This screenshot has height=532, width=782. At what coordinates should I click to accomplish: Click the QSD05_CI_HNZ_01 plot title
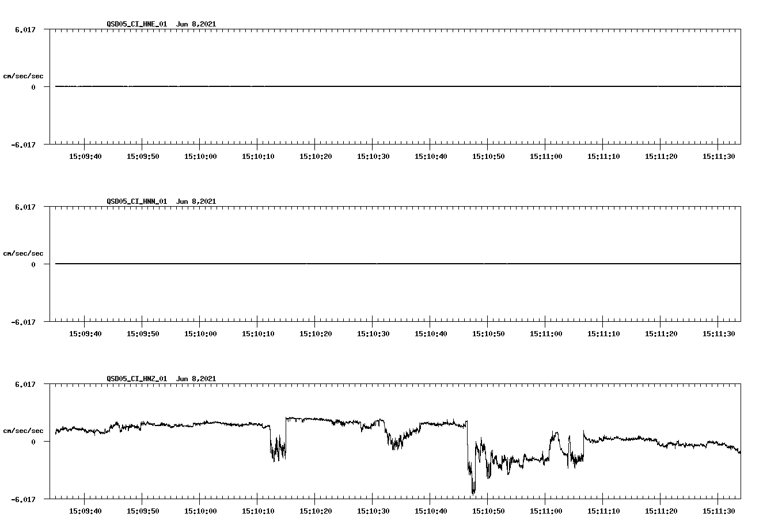[161, 379]
